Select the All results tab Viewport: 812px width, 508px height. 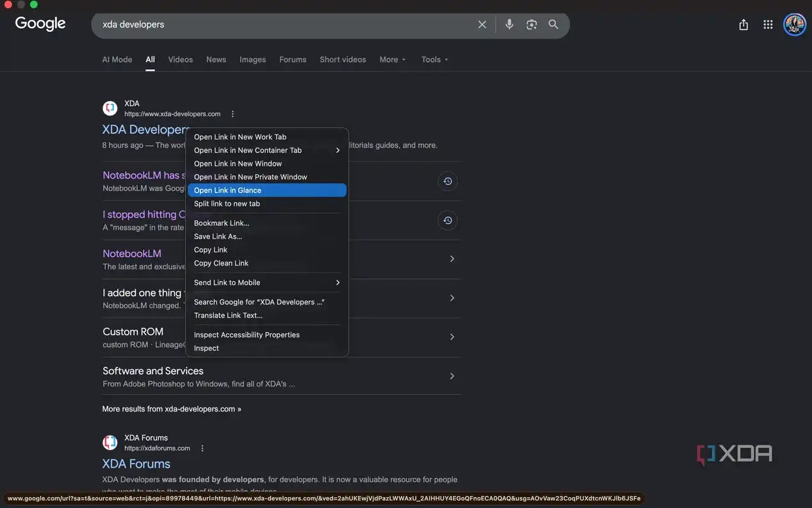click(150, 60)
